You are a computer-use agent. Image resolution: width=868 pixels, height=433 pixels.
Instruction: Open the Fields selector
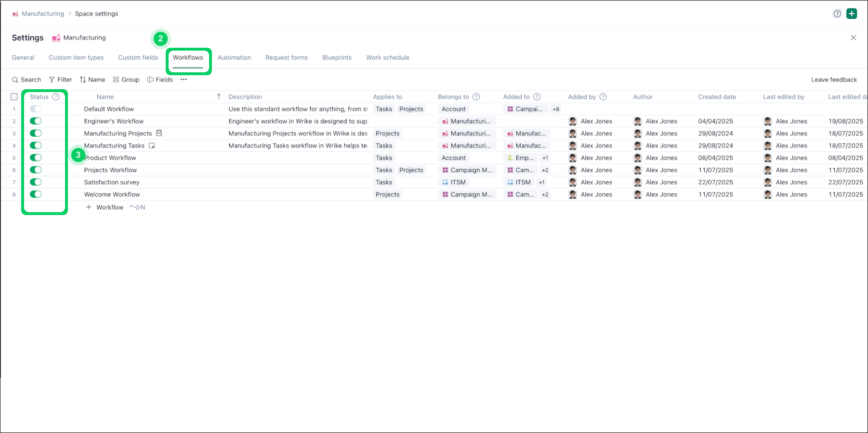click(160, 80)
